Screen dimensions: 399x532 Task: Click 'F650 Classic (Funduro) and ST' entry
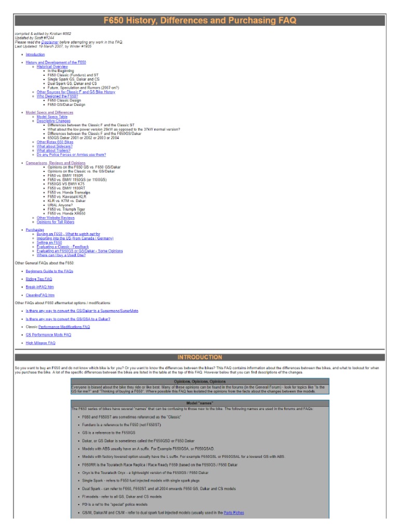[73, 75]
